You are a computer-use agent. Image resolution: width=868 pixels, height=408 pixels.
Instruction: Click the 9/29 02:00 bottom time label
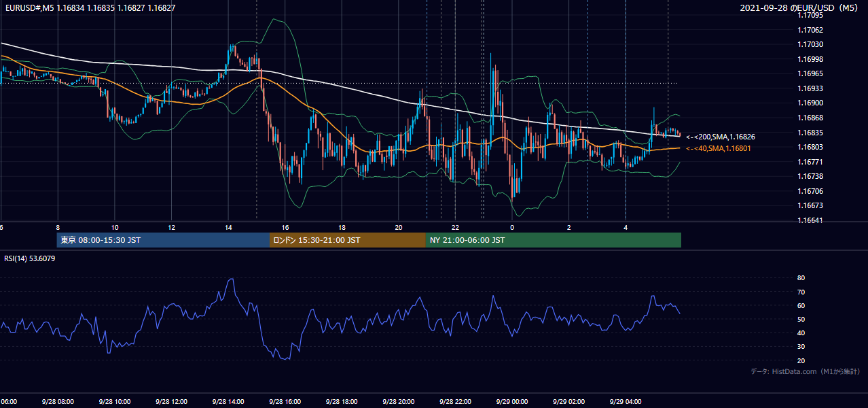coord(568,401)
